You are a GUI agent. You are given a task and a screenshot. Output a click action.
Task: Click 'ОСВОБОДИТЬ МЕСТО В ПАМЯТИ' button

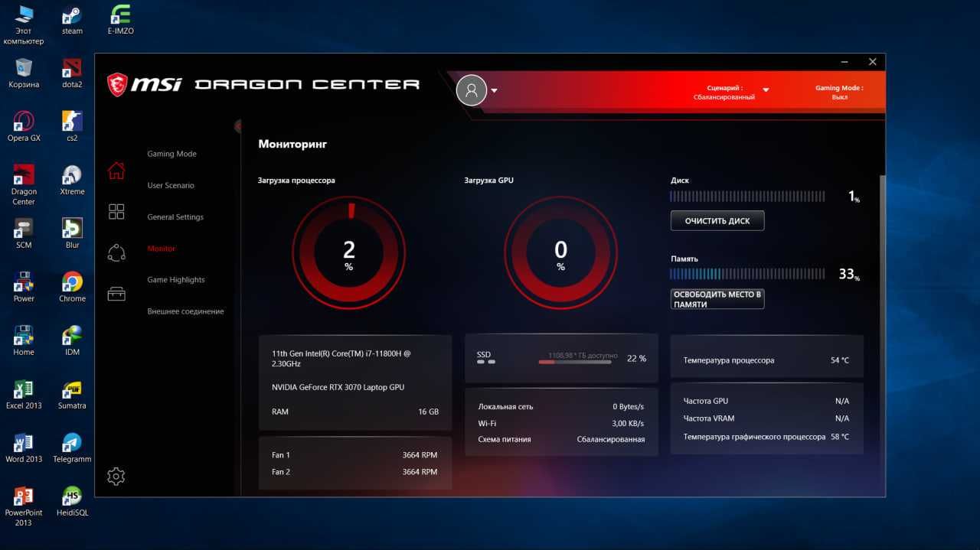[717, 299]
